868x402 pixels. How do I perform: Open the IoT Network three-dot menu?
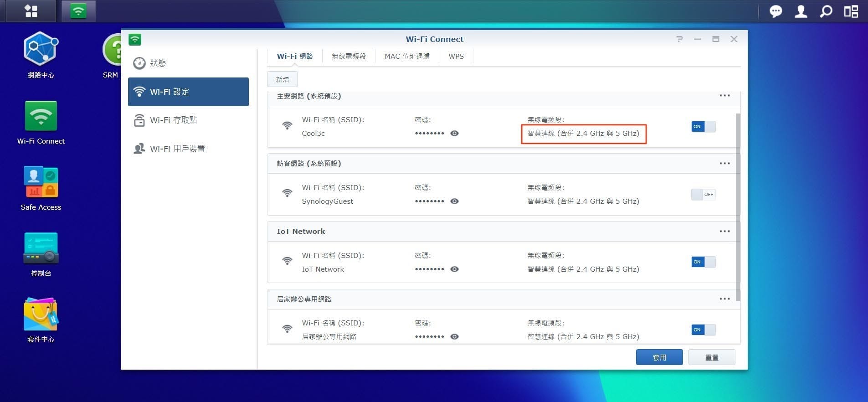point(724,232)
